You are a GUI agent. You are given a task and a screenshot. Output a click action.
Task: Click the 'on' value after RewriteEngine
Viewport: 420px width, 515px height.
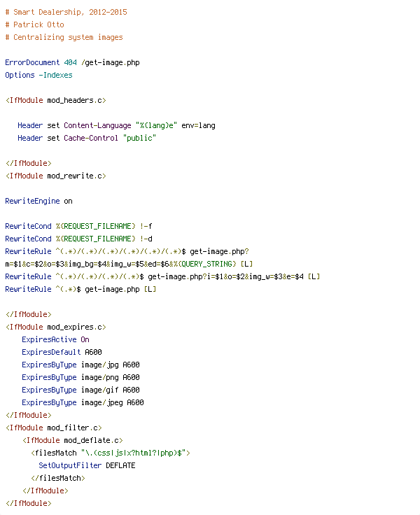[x=68, y=202]
